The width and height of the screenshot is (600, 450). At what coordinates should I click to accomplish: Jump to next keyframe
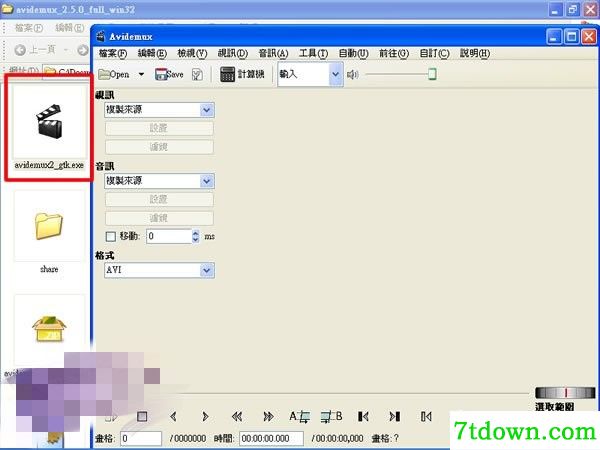(x=268, y=416)
